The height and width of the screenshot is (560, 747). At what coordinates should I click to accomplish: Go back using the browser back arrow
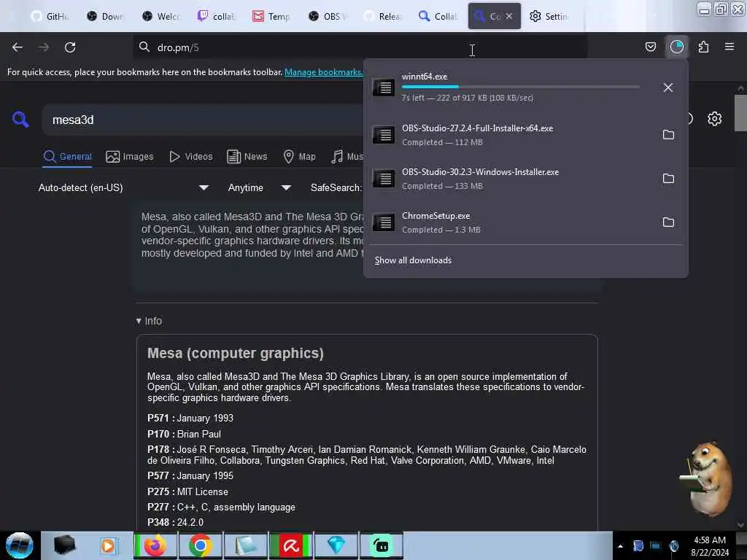pyautogui.click(x=18, y=47)
